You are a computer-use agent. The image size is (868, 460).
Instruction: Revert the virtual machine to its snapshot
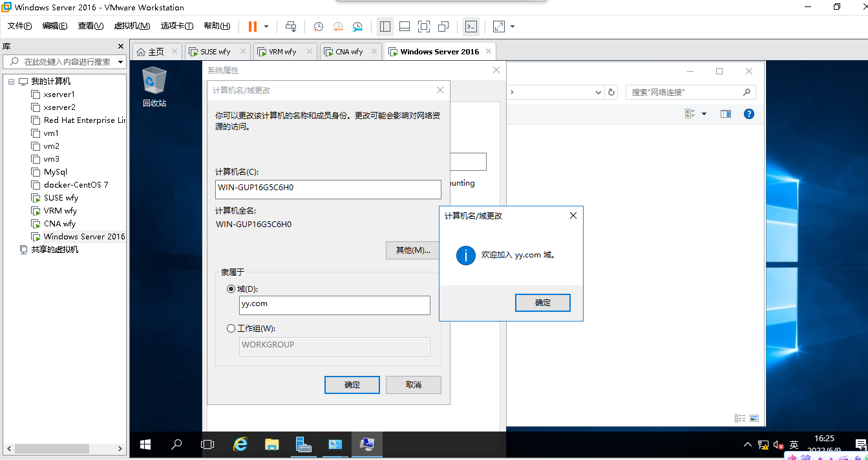tap(338, 27)
